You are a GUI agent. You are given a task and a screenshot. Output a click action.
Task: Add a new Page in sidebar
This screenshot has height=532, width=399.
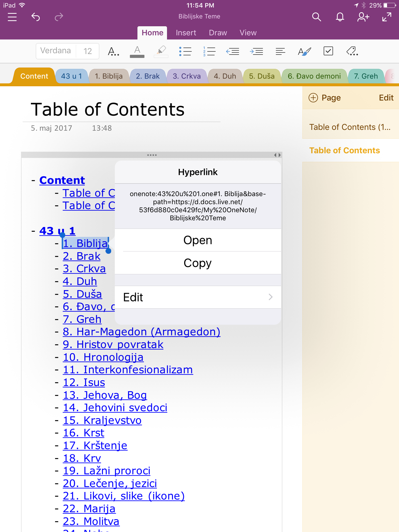point(325,98)
